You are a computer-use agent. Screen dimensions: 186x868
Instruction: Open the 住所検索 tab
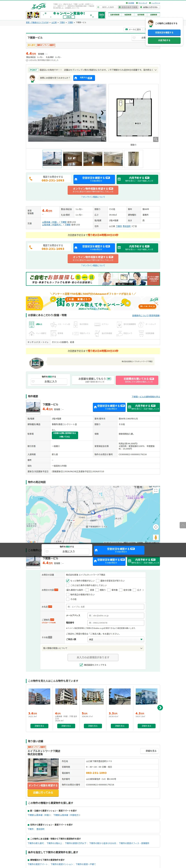[x=141, y=14]
